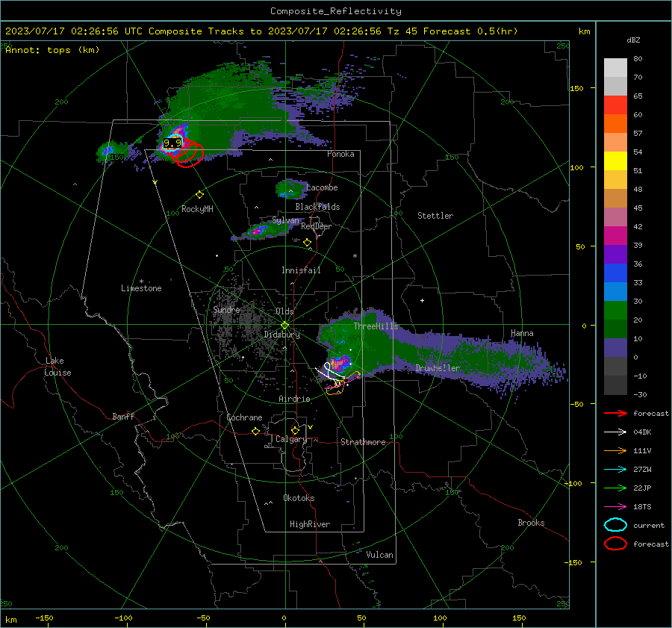Click the Lake Louise label
Screen dimensions: 672x628
click(x=57, y=367)
